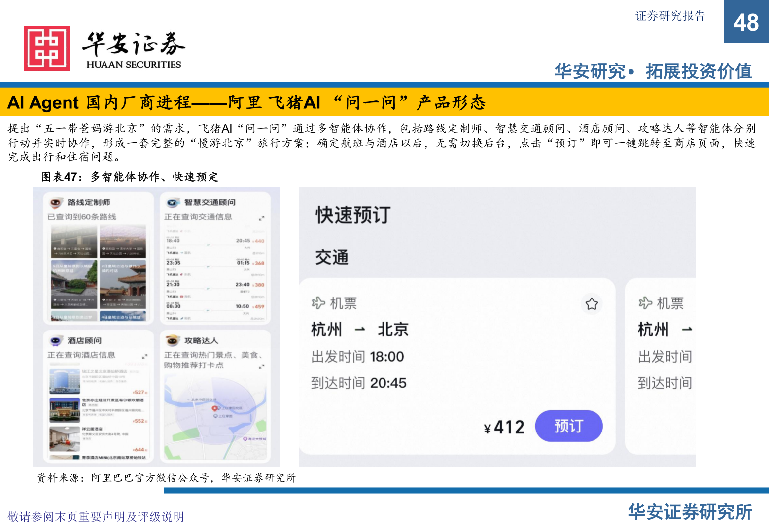
Task: Click the page number 48 box
Action: 746,22
